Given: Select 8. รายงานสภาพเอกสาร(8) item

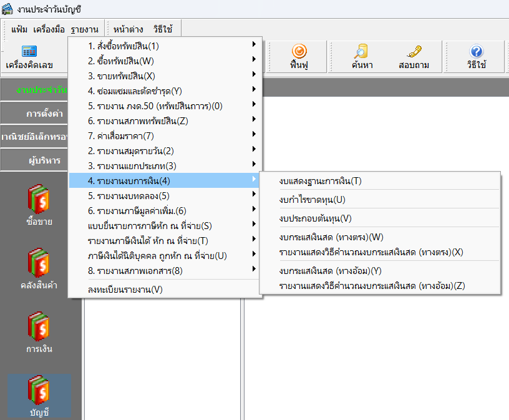Looking at the screenshot, I should coord(165,271).
